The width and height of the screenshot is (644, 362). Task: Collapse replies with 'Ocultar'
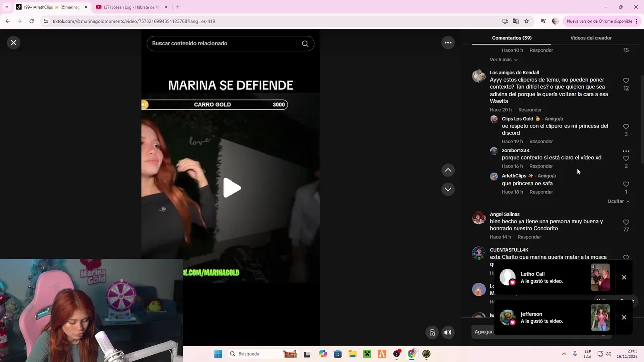click(x=618, y=201)
